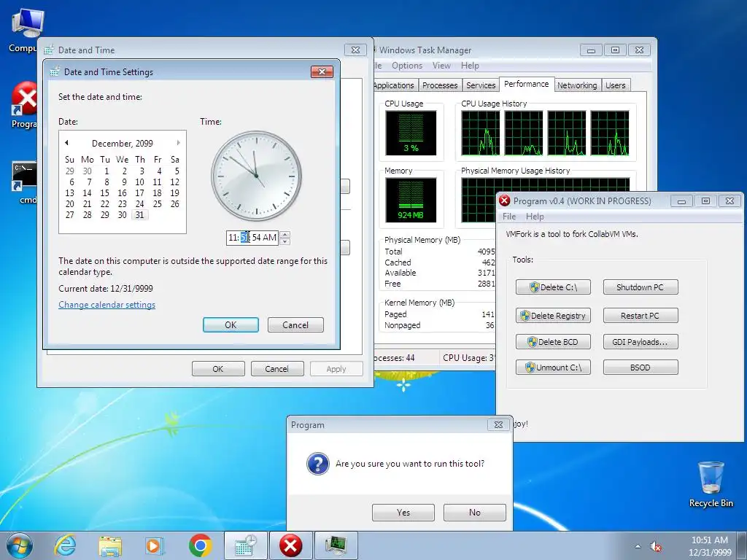Click No in the Program confirmation dialog
This screenshot has height=560, width=747.
click(474, 513)
